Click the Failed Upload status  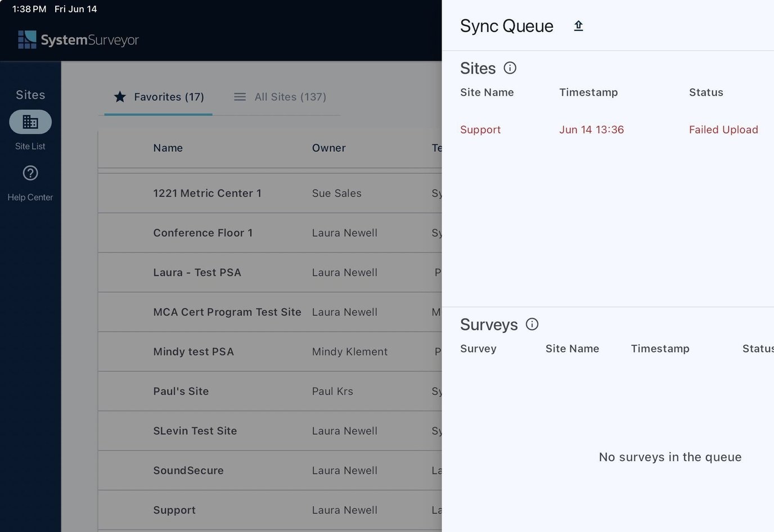pyautogui.click(x=723, y=129)
